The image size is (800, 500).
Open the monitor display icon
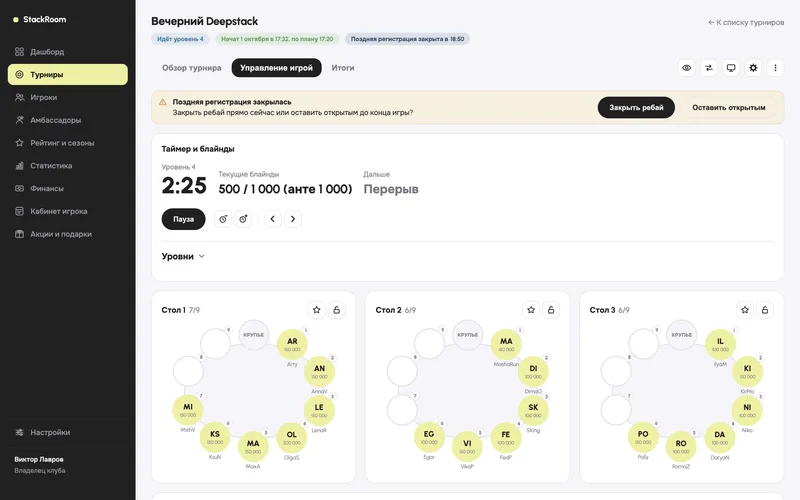pos(731,68)
